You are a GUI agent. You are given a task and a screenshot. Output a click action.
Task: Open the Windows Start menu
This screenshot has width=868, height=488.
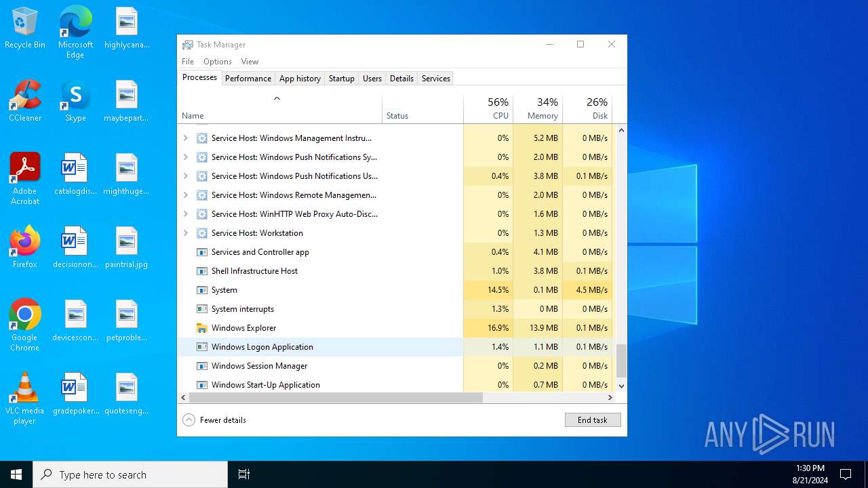coord(16,474)
